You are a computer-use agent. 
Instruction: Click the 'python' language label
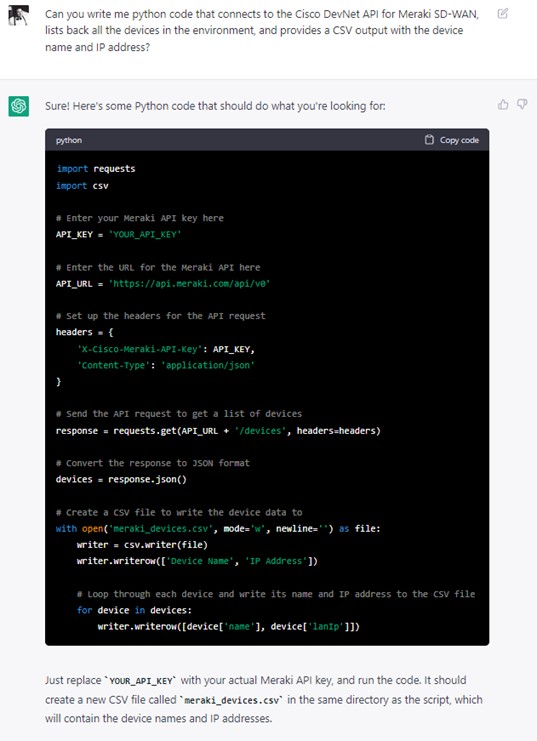click(x=69, y=140)
